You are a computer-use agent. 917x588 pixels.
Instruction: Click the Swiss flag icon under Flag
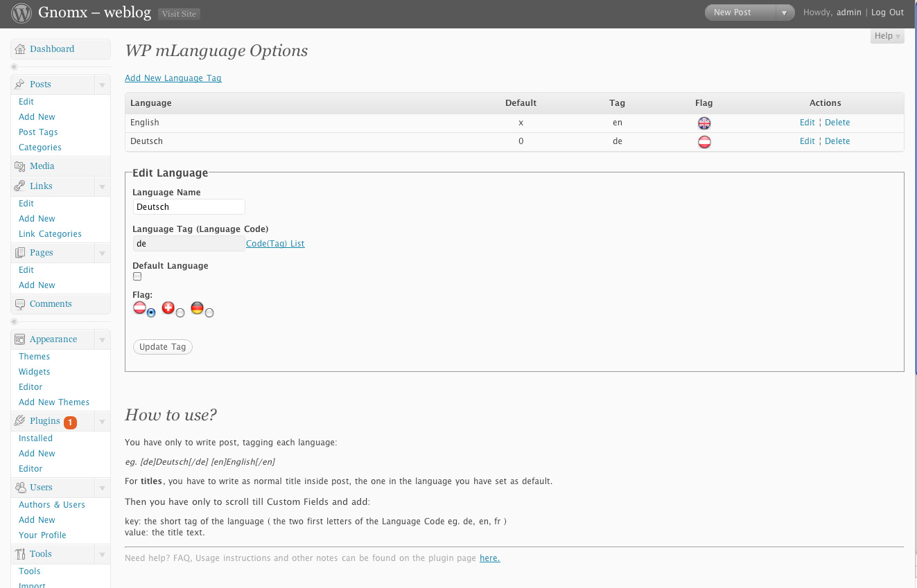[x=168, y=308]
